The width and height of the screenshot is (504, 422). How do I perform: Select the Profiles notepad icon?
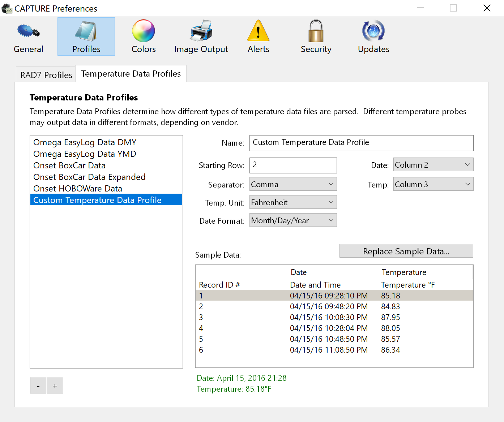coord(86,31)
